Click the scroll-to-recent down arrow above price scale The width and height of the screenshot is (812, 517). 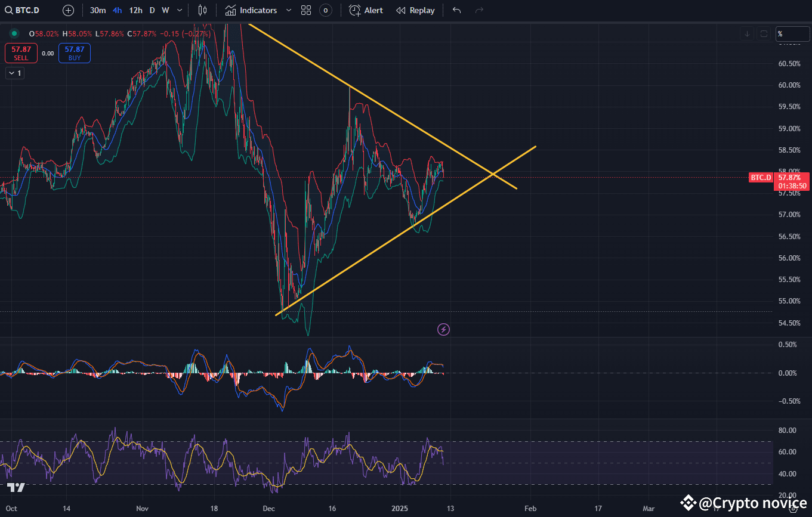[747, 34]
